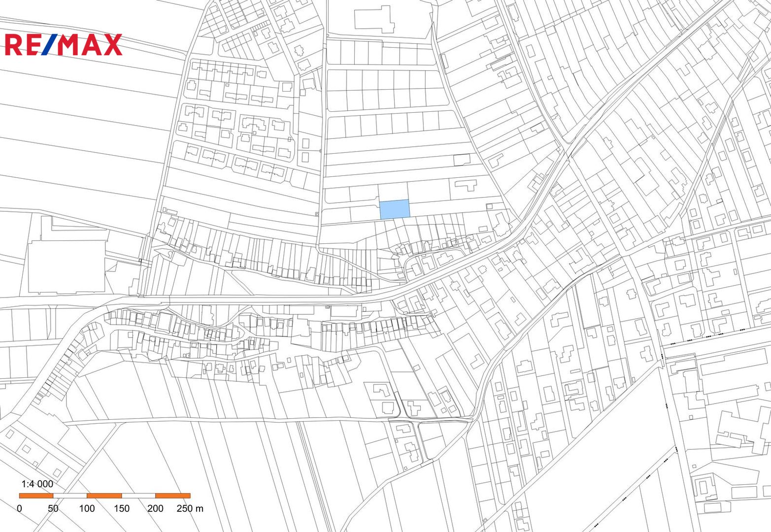Click the RE/MAX logo
The image size is (771, 532).
pos(64,44)
